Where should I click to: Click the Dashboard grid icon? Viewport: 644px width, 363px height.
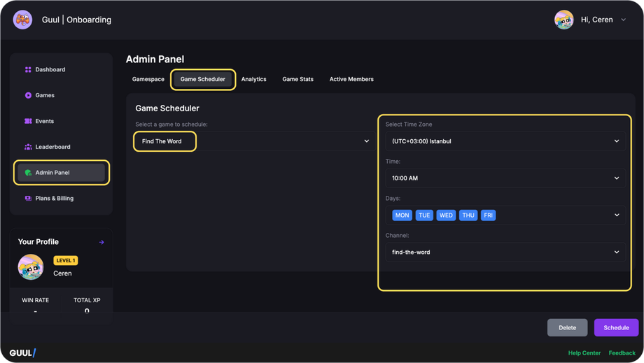[28, 70]
